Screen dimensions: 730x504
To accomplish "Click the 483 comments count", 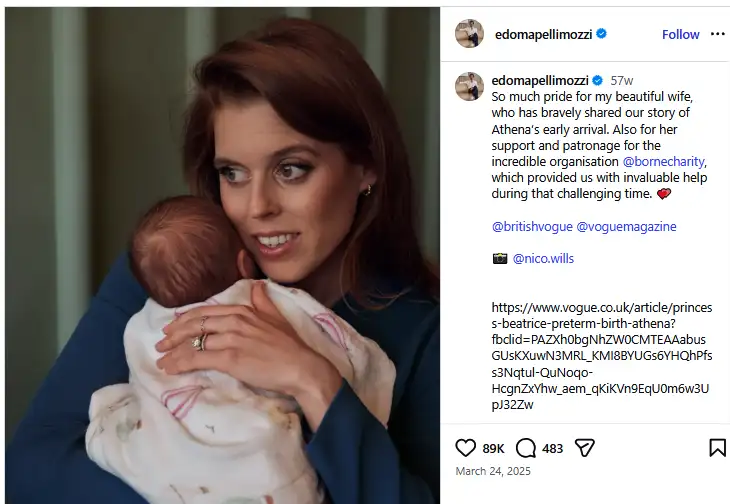I will pyautogui.click(x=553, y=449).
